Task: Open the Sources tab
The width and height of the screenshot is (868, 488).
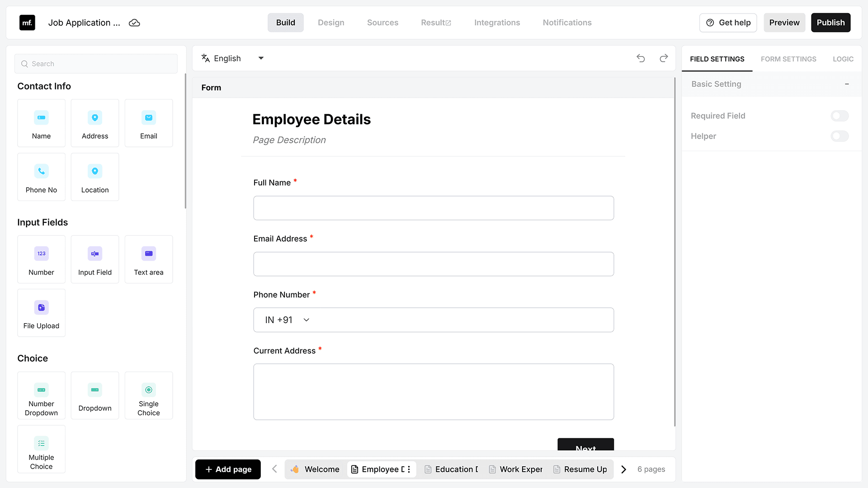Action: [382, 23]
